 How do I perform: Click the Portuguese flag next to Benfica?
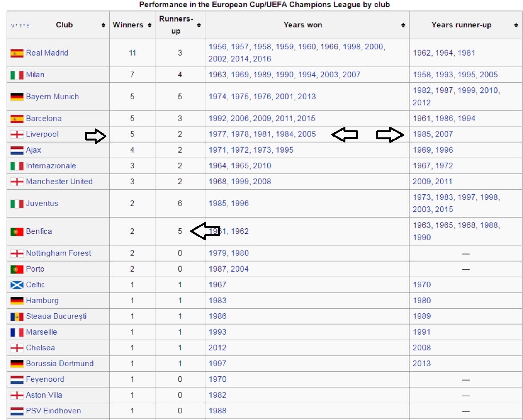coord(17,232)
